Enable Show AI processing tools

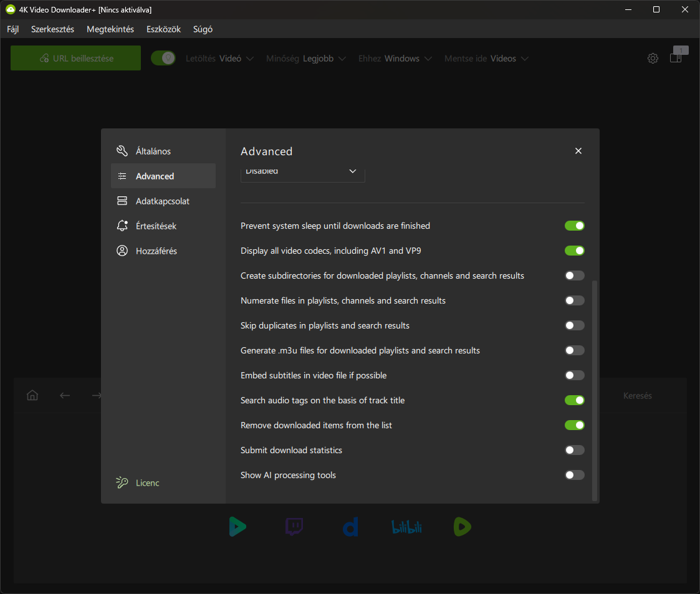pos(574,476)
